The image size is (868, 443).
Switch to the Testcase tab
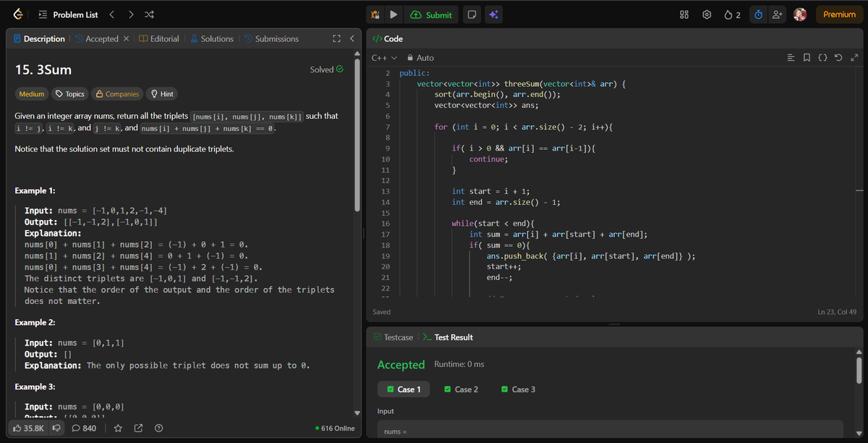click(x=393, y=337)
